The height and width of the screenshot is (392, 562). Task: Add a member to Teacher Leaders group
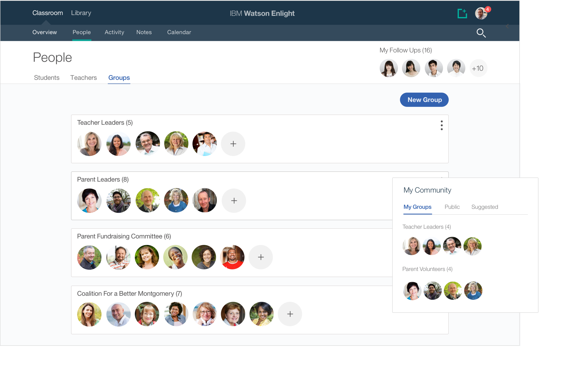point(233,144)
